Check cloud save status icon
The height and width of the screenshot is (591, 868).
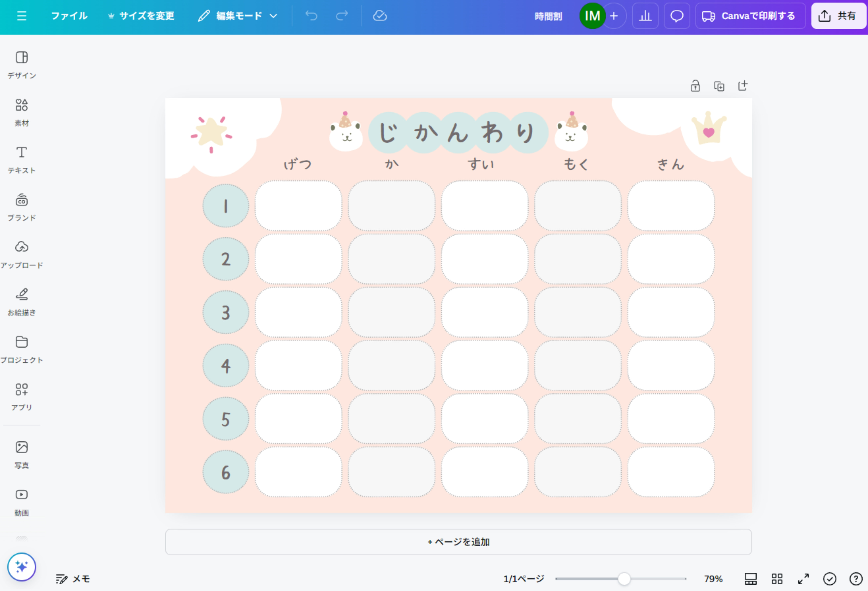pyautogui.click(x=380, y=16)
